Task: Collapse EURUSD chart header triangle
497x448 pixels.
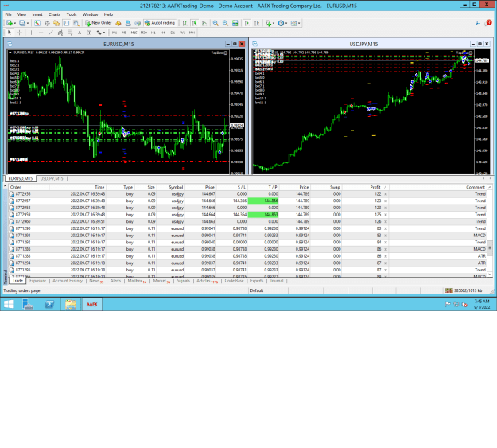Action: click(x=10, y=53)
